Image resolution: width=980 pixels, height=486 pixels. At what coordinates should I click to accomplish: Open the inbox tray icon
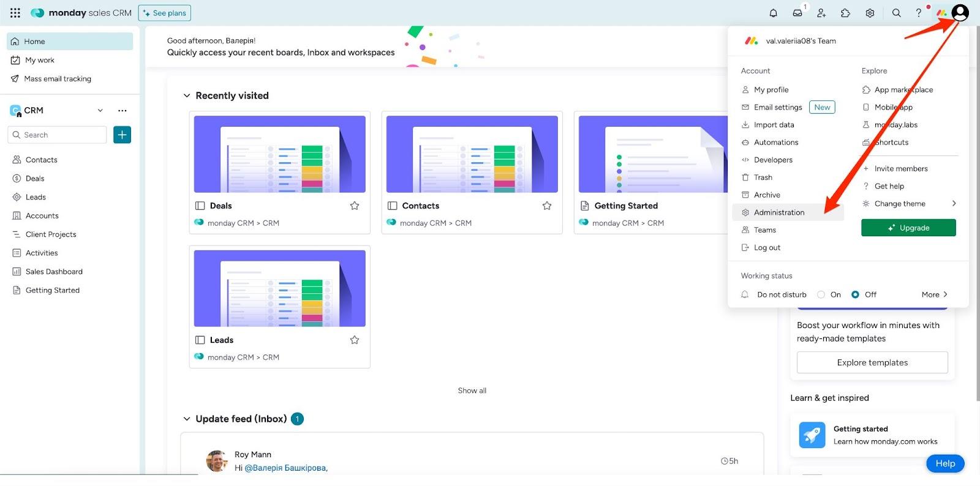click(x=797, y=13)
